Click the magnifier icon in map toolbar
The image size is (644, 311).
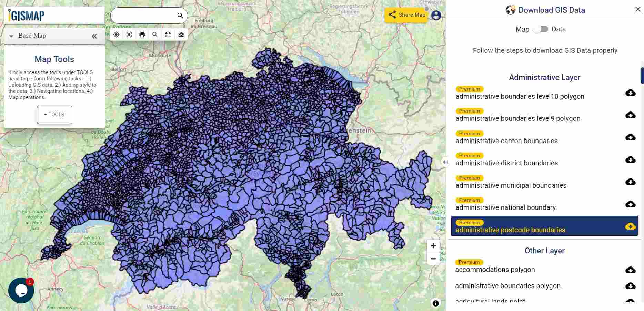155,35
